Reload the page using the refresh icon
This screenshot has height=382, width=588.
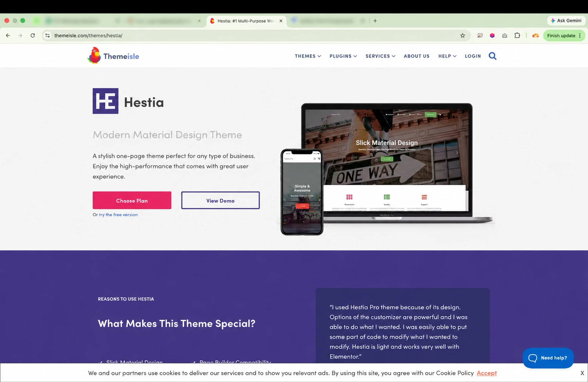pos(33,36)
